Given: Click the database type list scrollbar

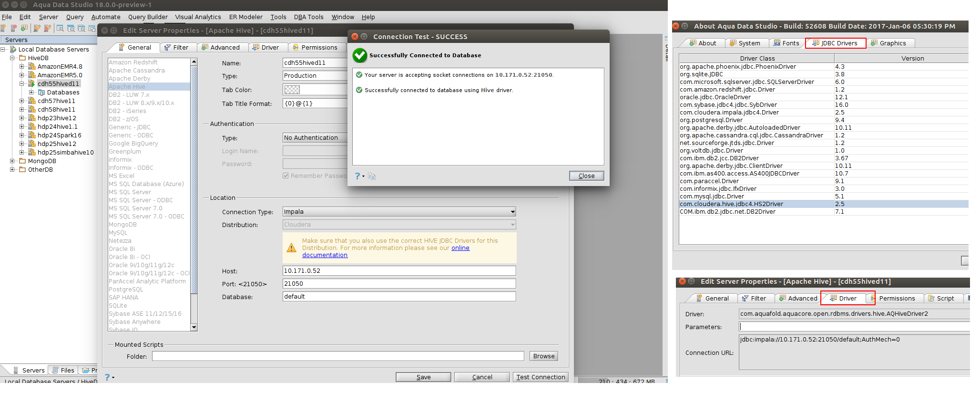Looking at the screenshot, I should 194,195.
